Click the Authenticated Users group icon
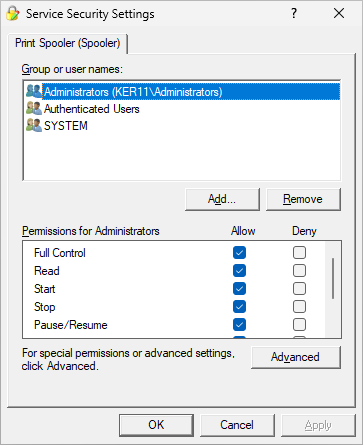This screenshot has height=445, width=363. pyautogui.click(x=34, y=108)
